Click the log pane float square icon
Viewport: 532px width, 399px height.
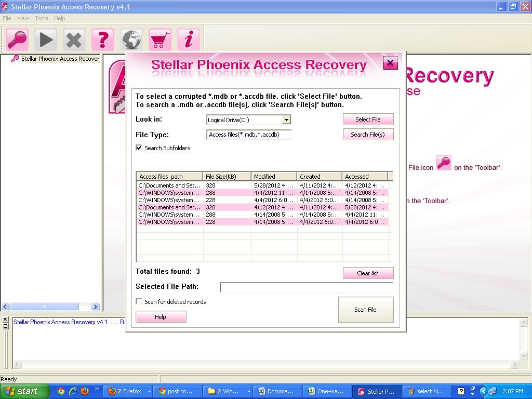(5, 326)
